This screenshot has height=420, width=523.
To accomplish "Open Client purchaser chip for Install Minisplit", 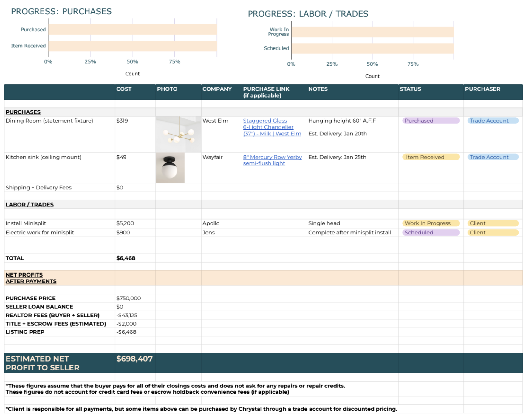I will (493, 223).
